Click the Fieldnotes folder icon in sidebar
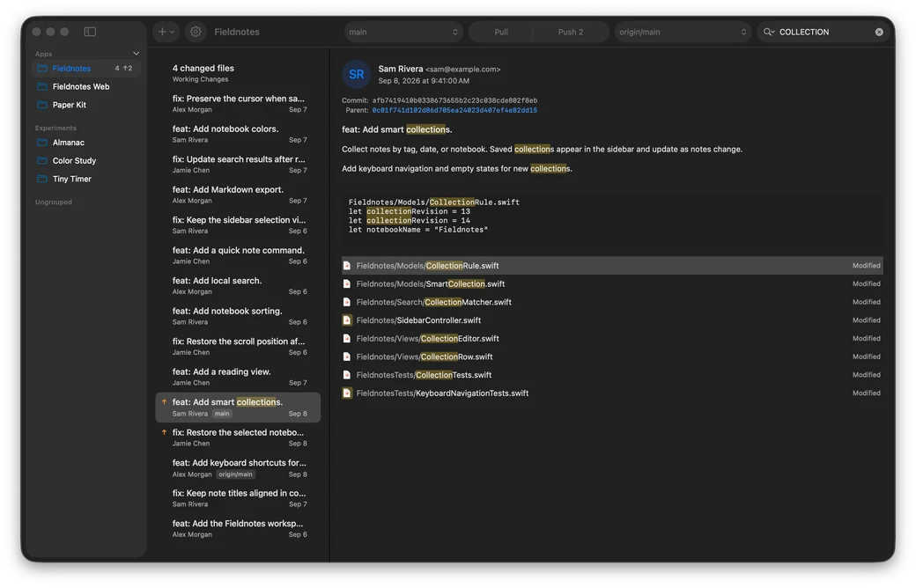Screen dimensions: 916x588 click(x=42, y=69)
